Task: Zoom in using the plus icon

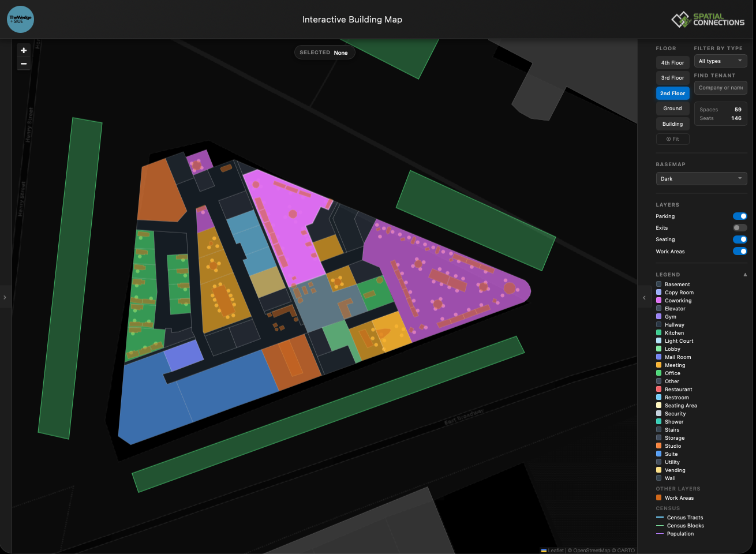Action: [23, 50]
